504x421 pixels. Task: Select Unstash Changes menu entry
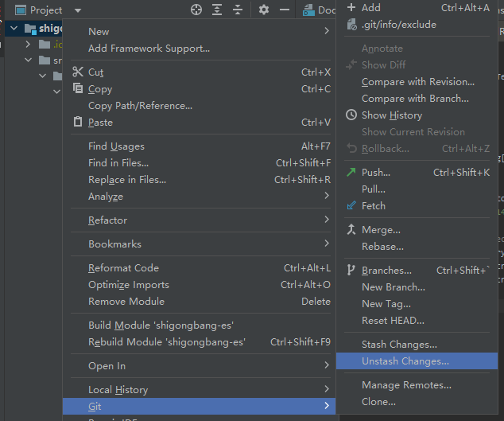(405, 361)
